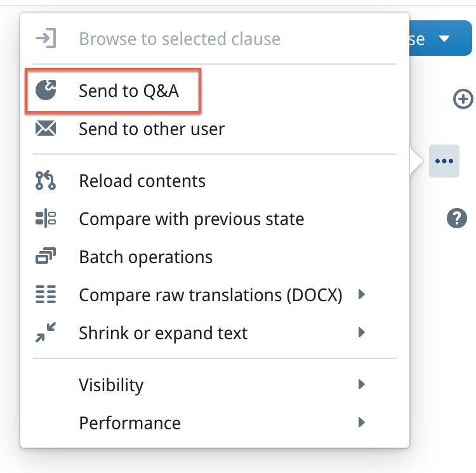This screenshot has width=476, height=473.
Task: Expand the Compare raw translations (DOCX) submenu arrow
Action: click(x=361, y=295)
